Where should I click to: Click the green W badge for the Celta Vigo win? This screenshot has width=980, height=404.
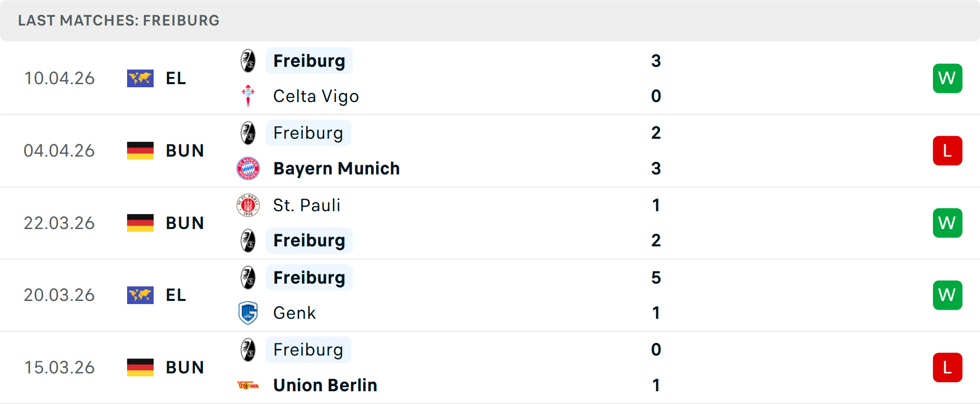[947, 78]
